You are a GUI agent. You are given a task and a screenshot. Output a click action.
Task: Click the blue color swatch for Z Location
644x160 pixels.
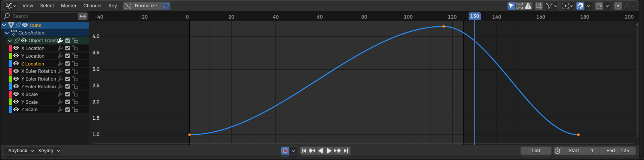point(10,64)
